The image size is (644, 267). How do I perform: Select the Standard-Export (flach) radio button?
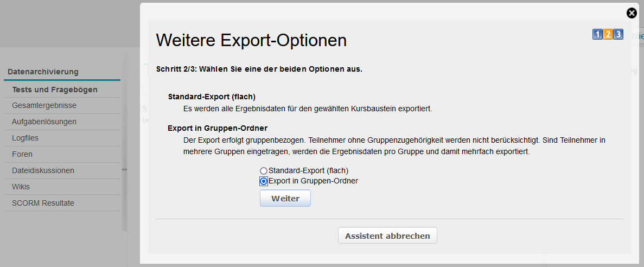[264, 171]
